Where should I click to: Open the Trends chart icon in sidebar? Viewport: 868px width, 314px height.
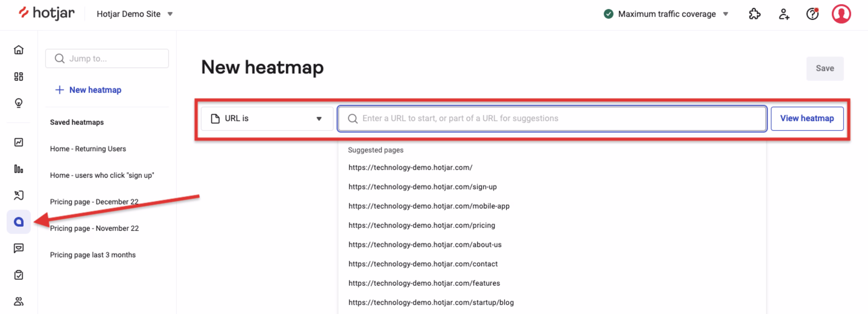pos(19,142)
